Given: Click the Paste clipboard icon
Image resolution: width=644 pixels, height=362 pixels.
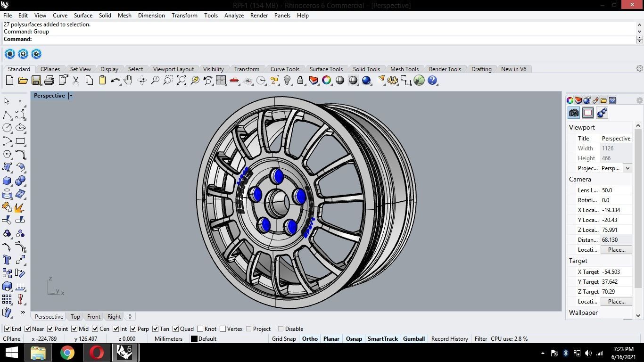Looking at the screenshot, I should pyautogui.click(x=102, y=81).
